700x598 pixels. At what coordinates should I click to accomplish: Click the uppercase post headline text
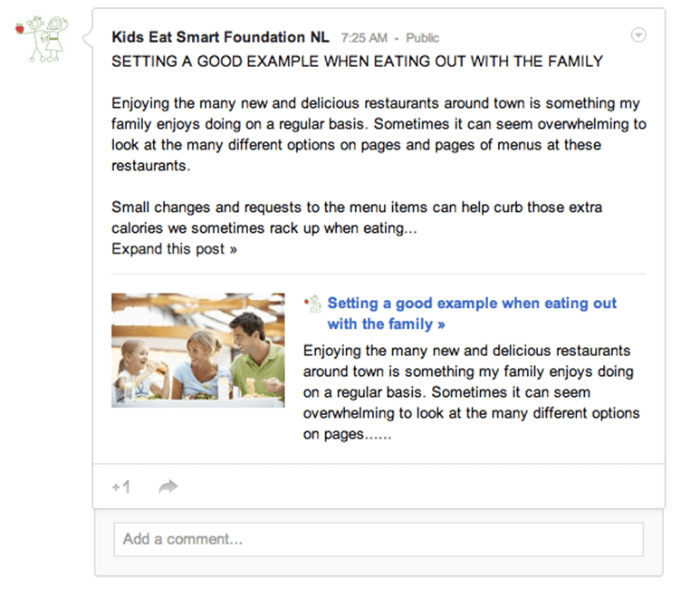pyautogui.click(x=357, y=62)
